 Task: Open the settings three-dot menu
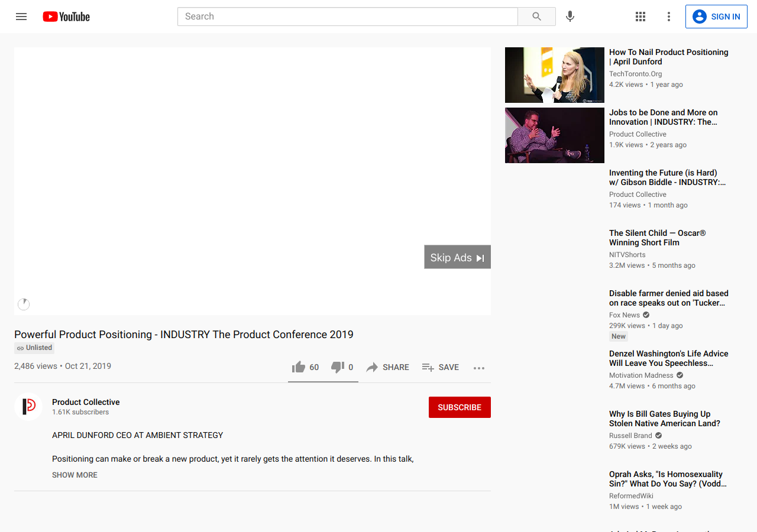click(x=669, y=17)
